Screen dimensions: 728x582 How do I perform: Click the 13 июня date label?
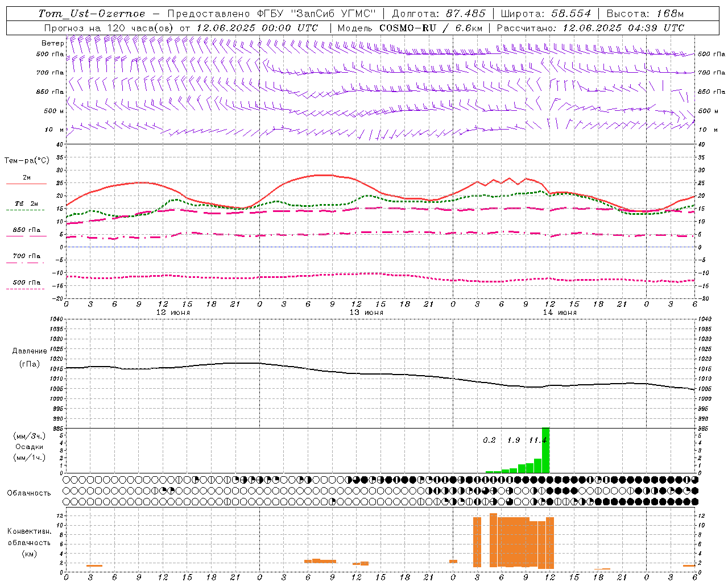coord(366,313)
